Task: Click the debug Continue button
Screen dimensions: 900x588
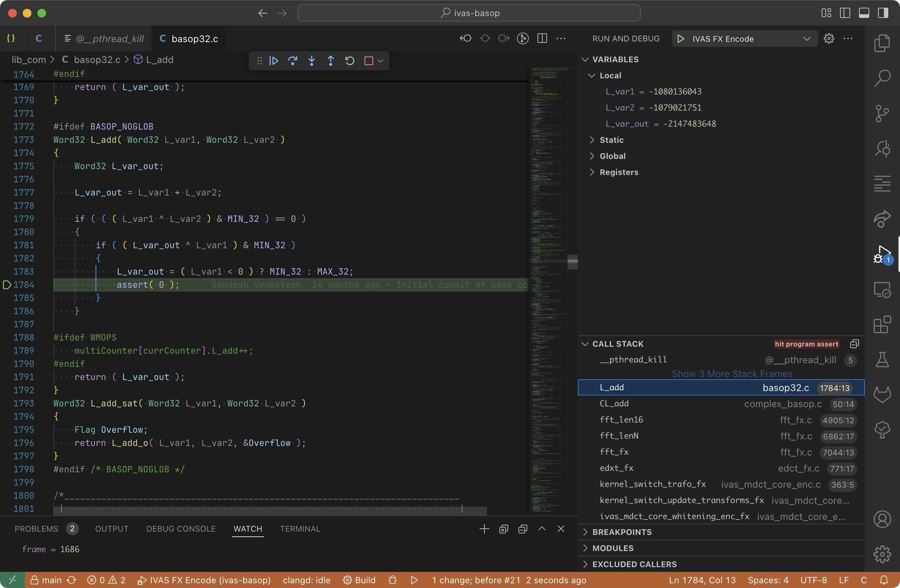Action: (274, 61)
